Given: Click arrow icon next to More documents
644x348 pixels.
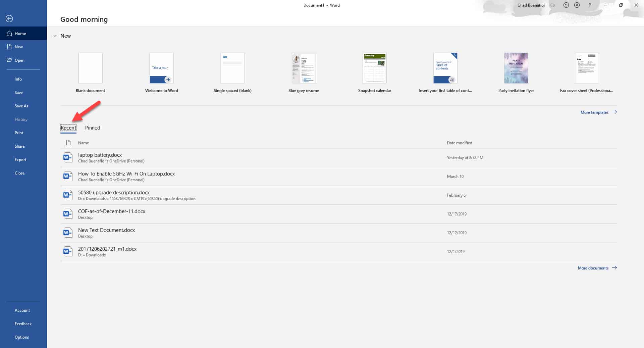Looking at the screenshot, I should tap(614, 268).
